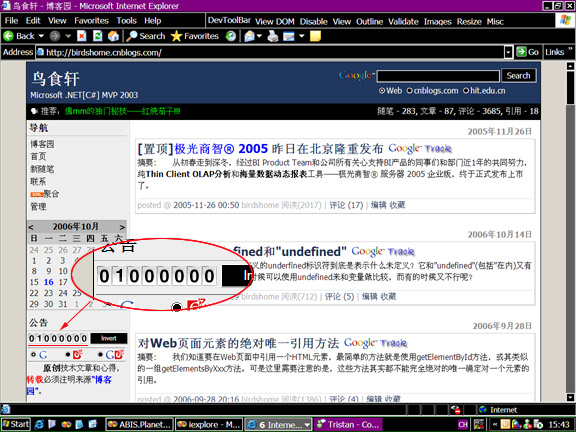Viewport: 576px width, 432px height.
Task: Click the Windows Start button
Action: 15,425
